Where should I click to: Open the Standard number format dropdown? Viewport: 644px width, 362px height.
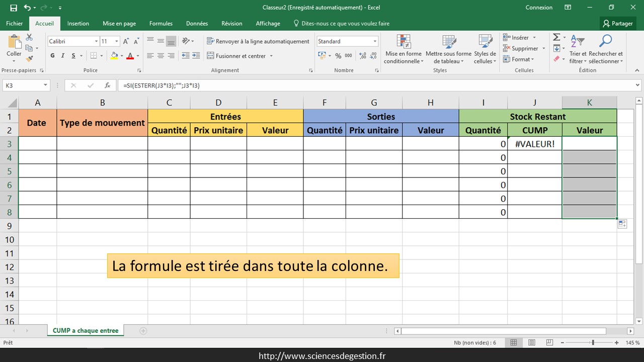(375, 41)
